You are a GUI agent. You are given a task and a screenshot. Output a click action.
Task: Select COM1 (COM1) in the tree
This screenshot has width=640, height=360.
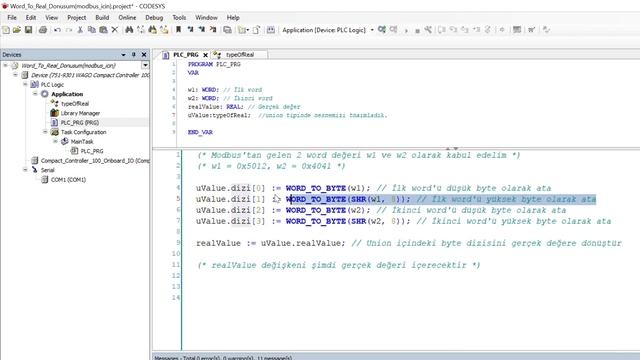click(x=68, y=180)
